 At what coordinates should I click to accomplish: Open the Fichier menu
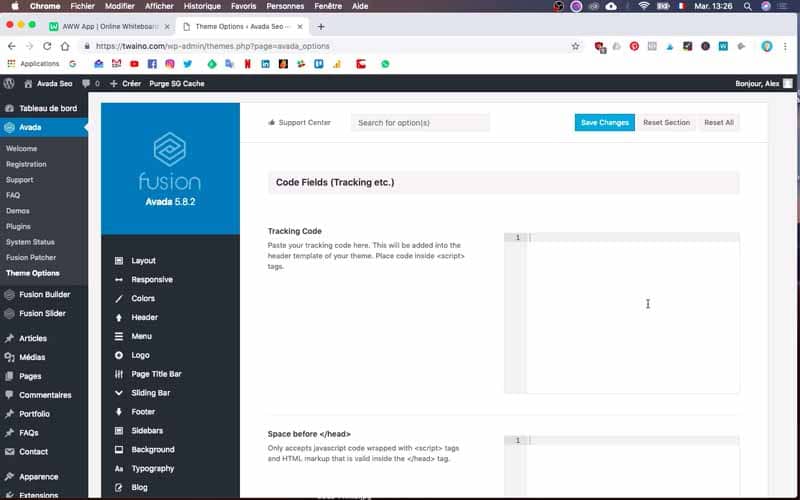click(83, 6)
